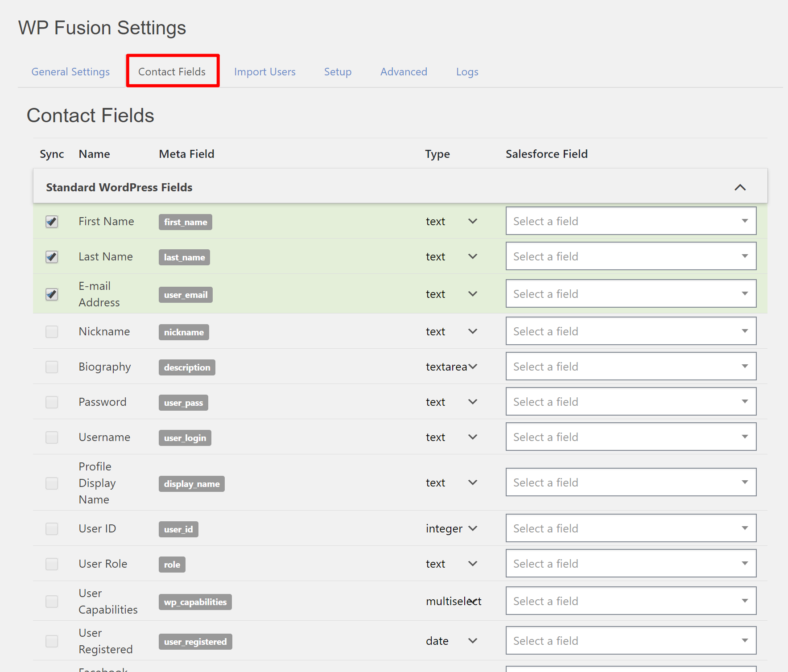Enable syncing for User Registered field
This screenshot has width=788, height=672.
[52, 641]
